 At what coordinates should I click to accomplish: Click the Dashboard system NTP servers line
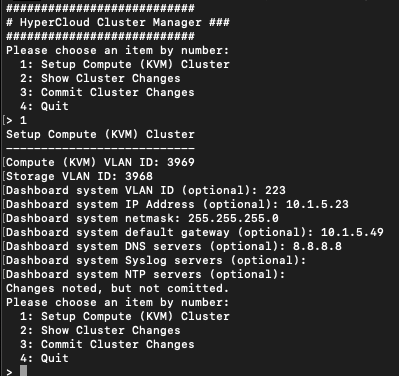pyautogui.click(x=145, y=274)
